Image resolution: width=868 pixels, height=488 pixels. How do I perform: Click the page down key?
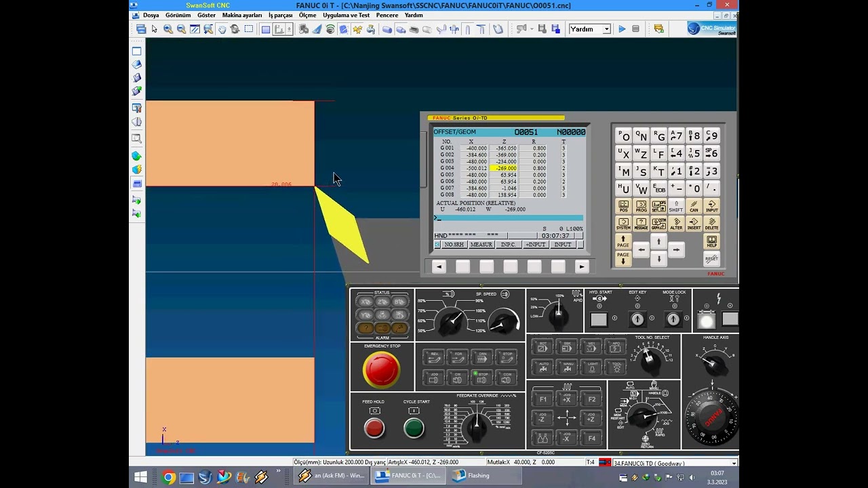tap(623, 258)
